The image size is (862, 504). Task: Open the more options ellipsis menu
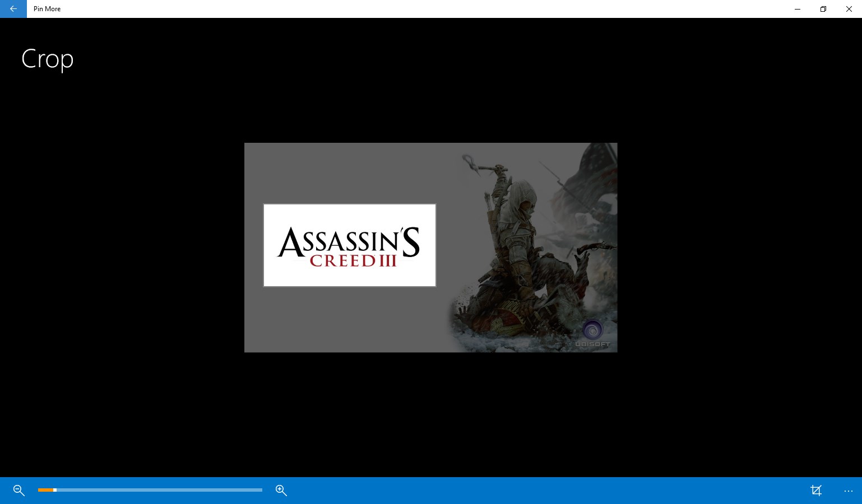pyautogui.click(x=848, y=491)
